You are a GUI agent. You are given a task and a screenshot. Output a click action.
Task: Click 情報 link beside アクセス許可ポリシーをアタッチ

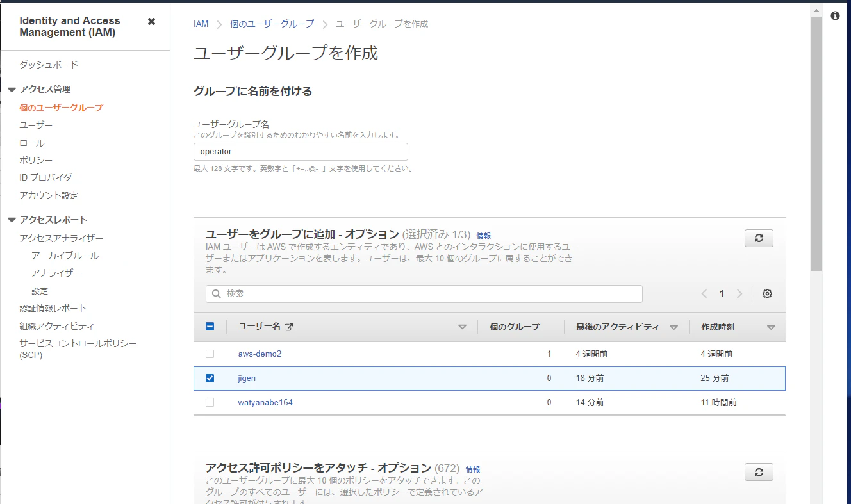[473, 469]
